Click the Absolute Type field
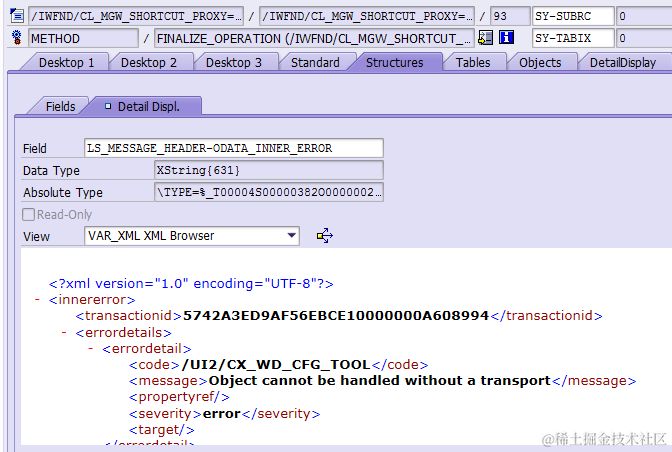Viewport: 672px width, 452px height. (269, 192)
